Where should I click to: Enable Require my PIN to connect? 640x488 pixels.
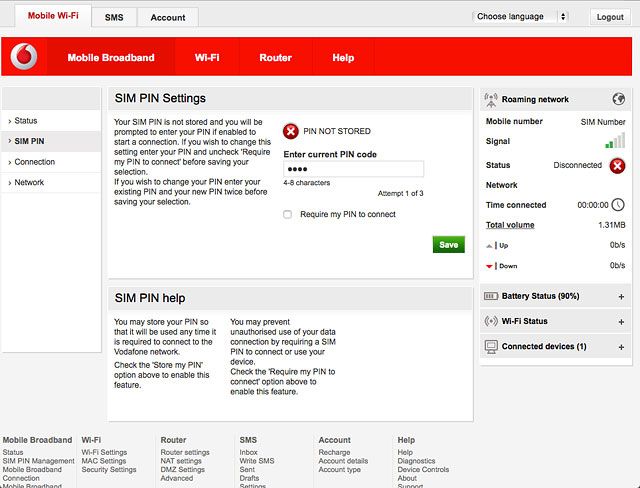point(288,214)
